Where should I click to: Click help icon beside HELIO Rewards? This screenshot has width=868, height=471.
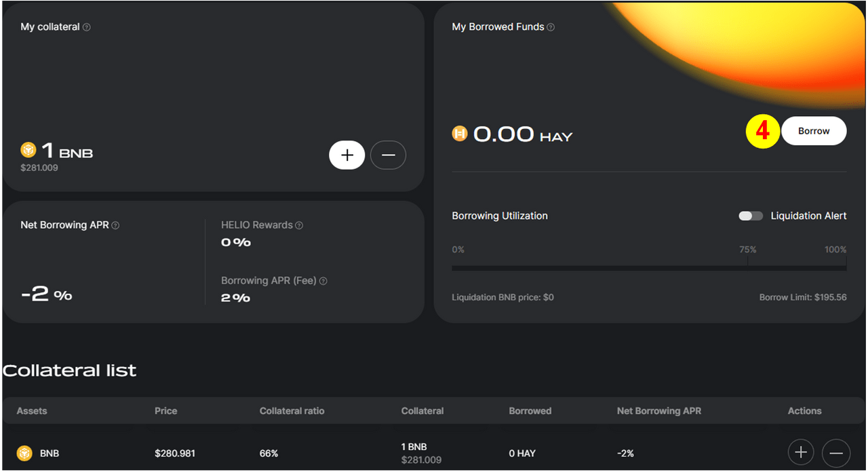(x=299, y=225)
